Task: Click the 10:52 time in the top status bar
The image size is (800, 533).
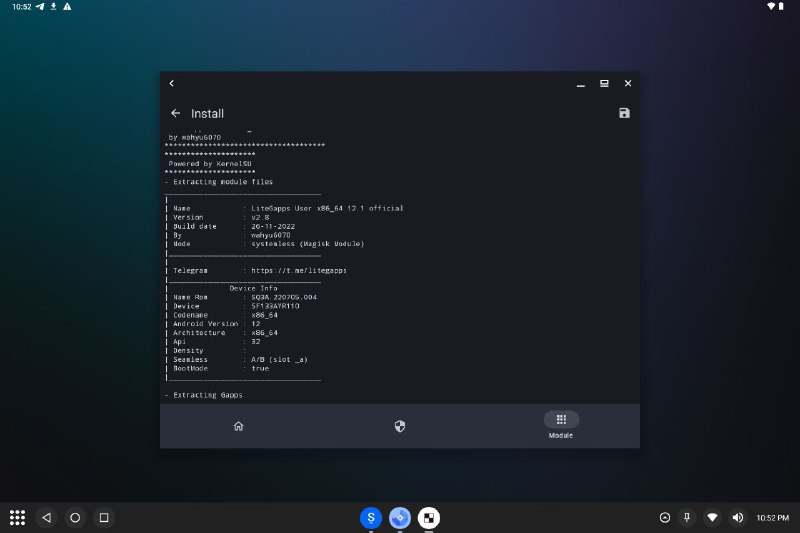Action: pos(21,7)
